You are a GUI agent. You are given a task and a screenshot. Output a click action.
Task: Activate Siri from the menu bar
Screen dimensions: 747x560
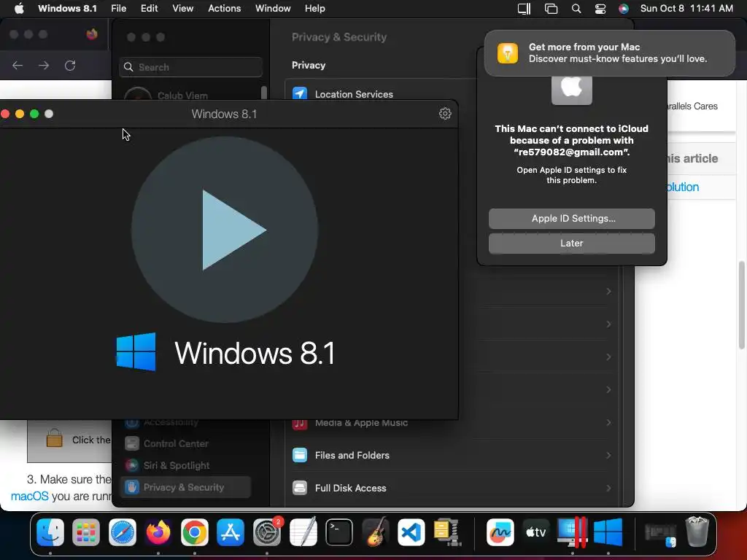[624, 9]
